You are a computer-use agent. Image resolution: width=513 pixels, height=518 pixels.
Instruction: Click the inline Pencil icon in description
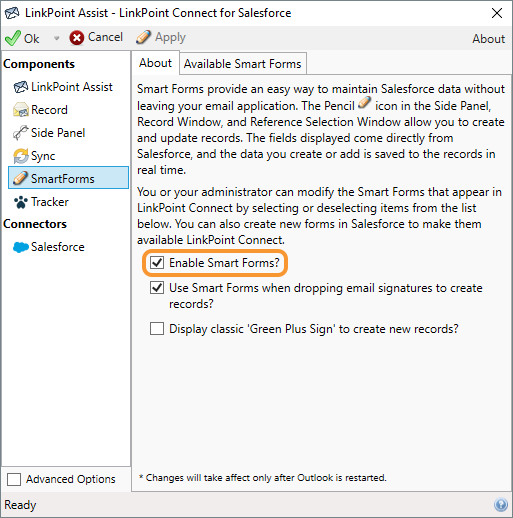pos(364,102)
